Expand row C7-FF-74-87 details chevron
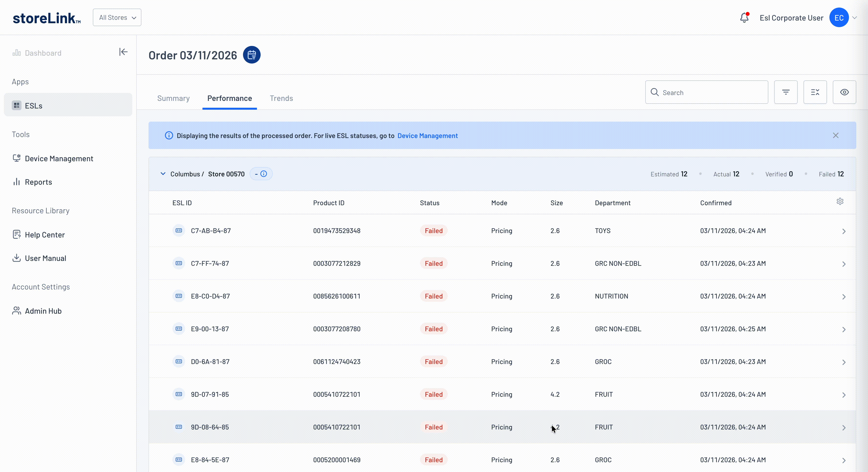868x472 pixels. point(844,264)
